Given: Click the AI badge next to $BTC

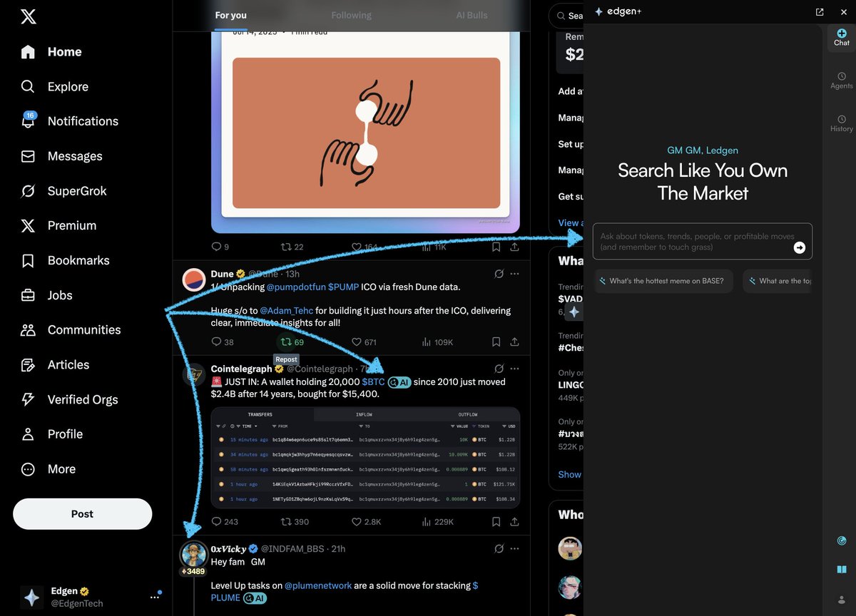Looking at the screenshot, I should click(x=399, y=382).
